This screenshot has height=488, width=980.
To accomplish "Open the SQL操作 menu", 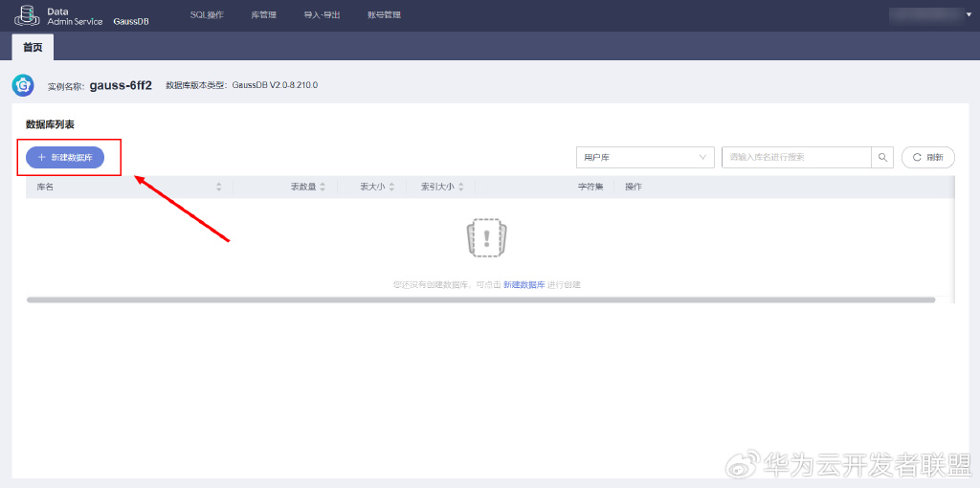I will tap(207, 15).
